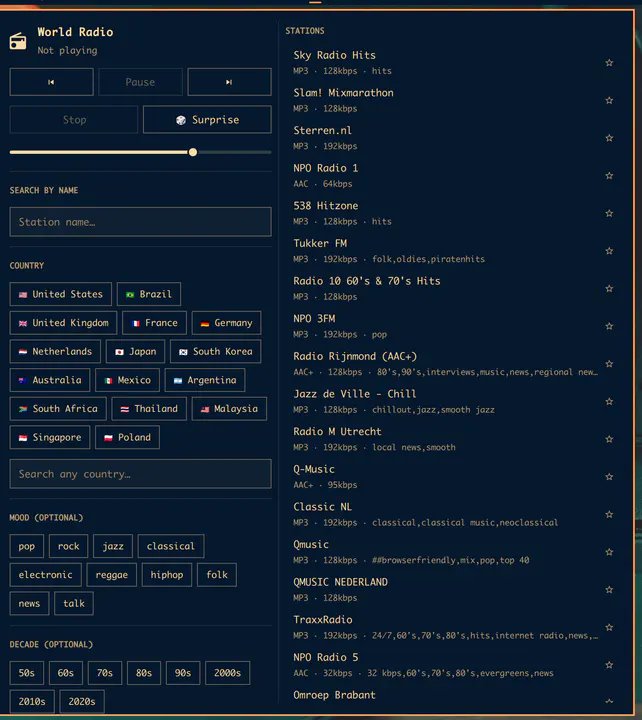
Task: Select the news mood tag
Action: (x=29, y=603)
